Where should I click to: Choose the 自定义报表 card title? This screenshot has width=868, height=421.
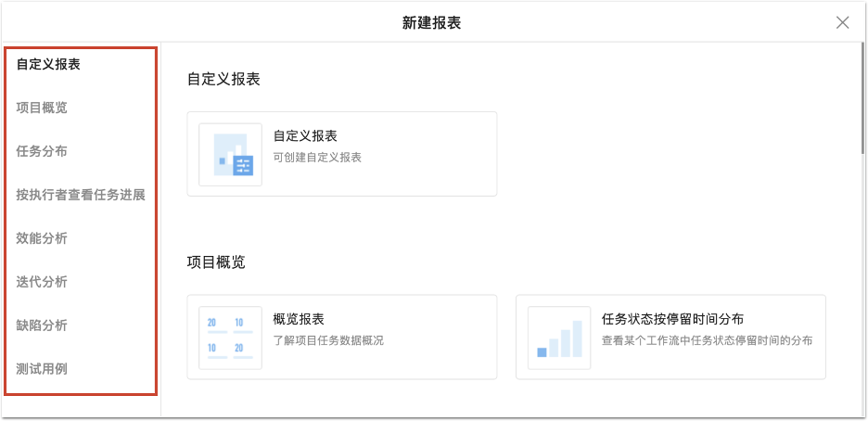305,135
